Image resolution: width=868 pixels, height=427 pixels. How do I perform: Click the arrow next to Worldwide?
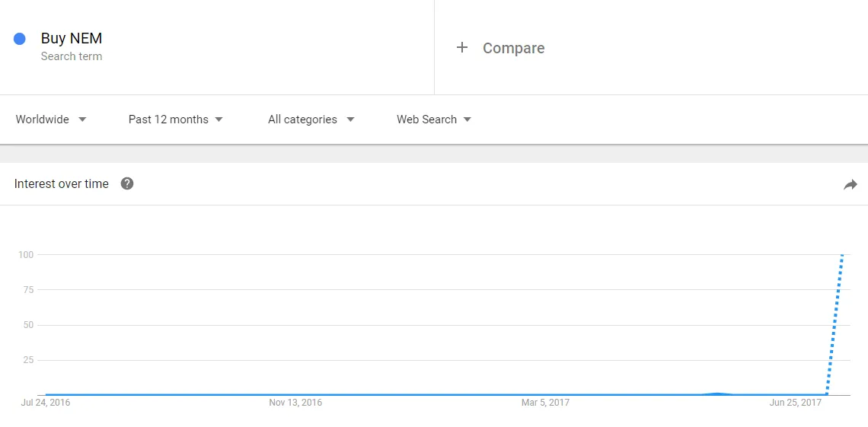(82, 119)
